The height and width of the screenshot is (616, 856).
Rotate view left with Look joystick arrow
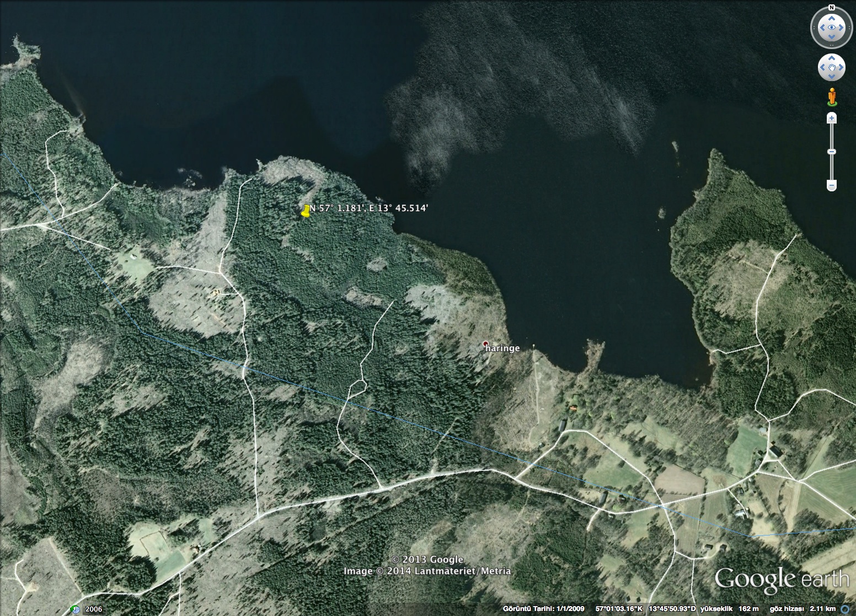pos(821,28)
